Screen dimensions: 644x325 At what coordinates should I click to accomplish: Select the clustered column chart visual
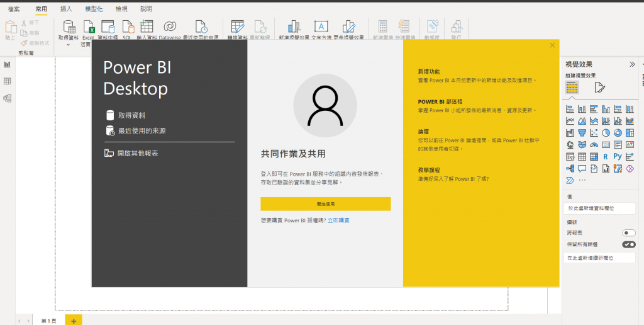tap(606, 109)
